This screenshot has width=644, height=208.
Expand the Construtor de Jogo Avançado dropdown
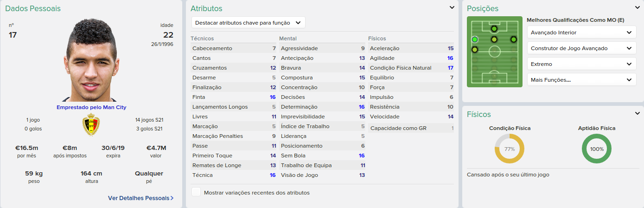581,48
